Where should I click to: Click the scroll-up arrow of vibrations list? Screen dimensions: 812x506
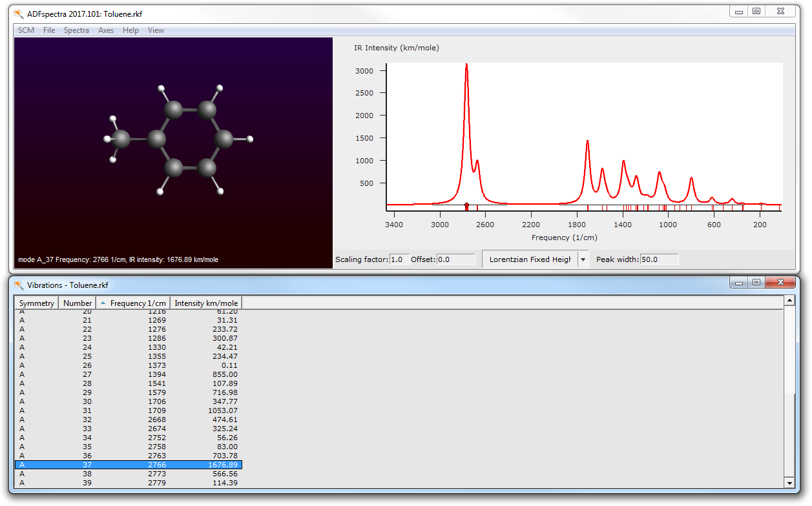(x=789, y=301)
